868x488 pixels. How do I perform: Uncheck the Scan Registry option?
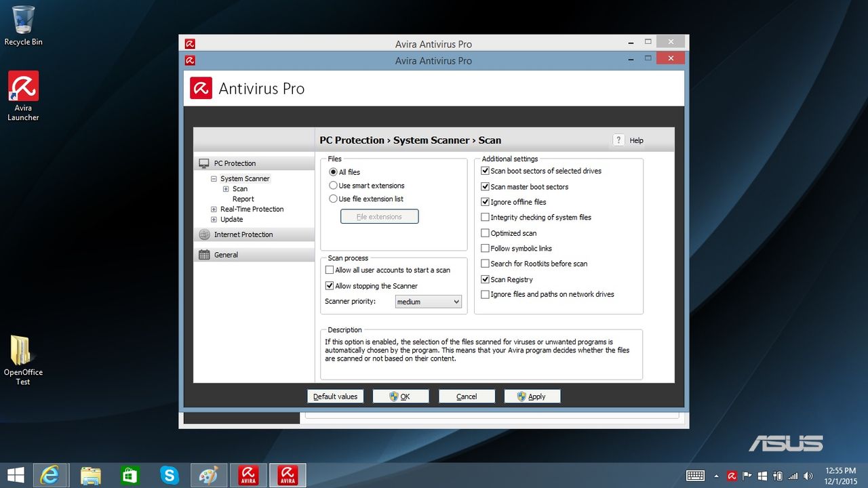(x=507, y=279)
